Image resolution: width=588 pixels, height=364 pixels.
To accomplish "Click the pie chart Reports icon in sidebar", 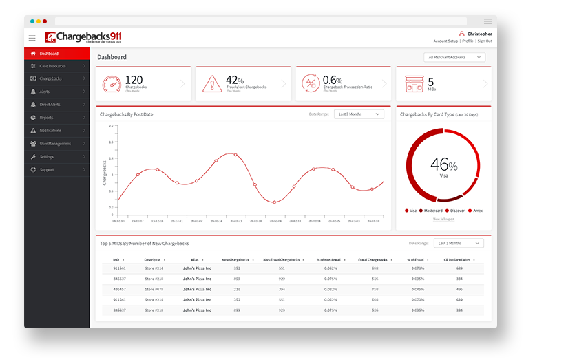I will [33, 118].
